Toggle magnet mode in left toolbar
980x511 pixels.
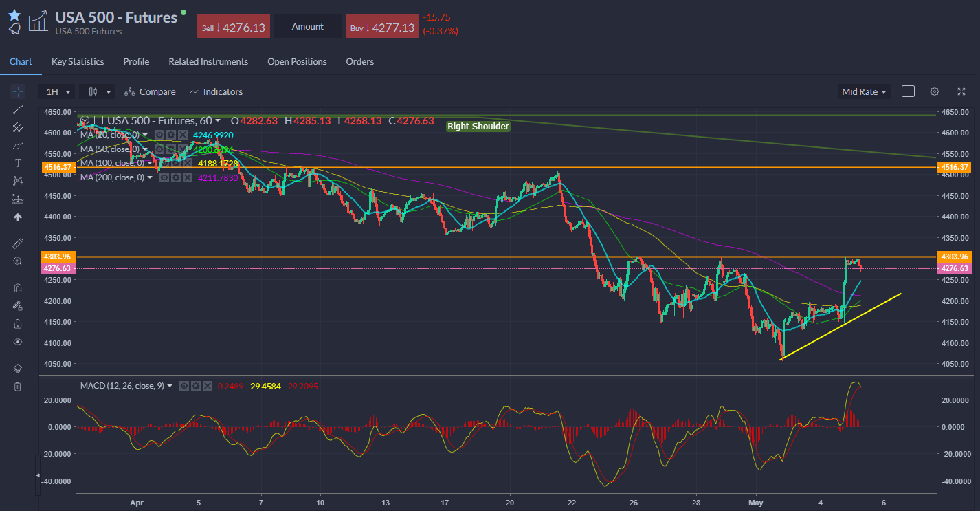pyautogui.click(x=18, y=288)
